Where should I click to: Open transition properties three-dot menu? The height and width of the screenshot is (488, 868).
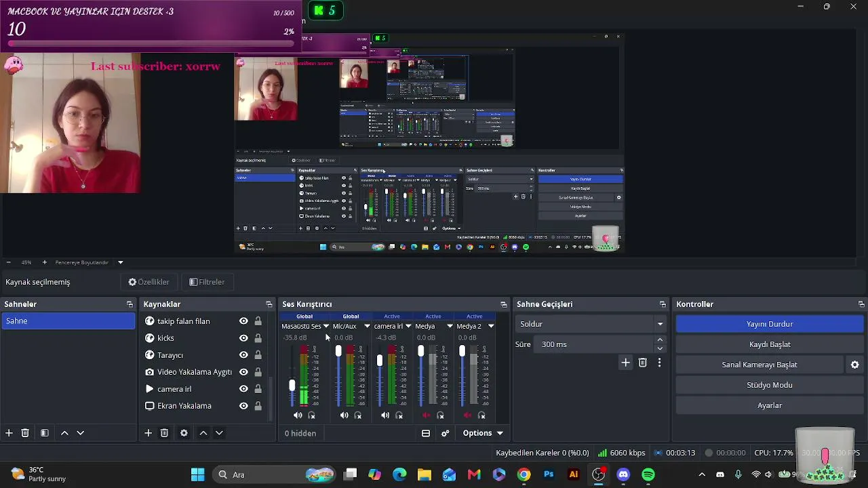[659, 363]
